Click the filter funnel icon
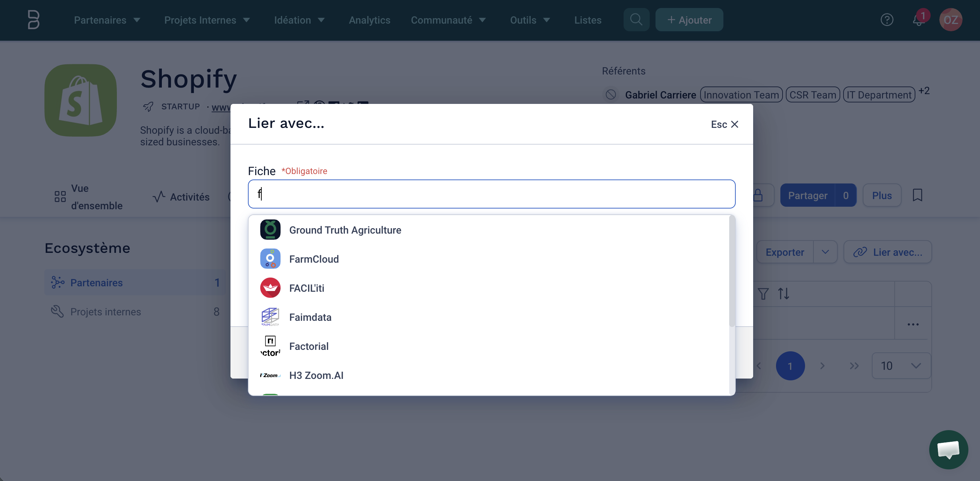The width and height of the screenshot is (980, 481). pyautogui.click(x=763, y=294)
